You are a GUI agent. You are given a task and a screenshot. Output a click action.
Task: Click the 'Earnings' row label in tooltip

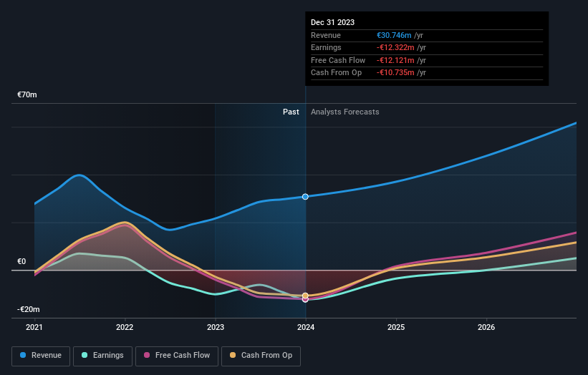(327, 47)
